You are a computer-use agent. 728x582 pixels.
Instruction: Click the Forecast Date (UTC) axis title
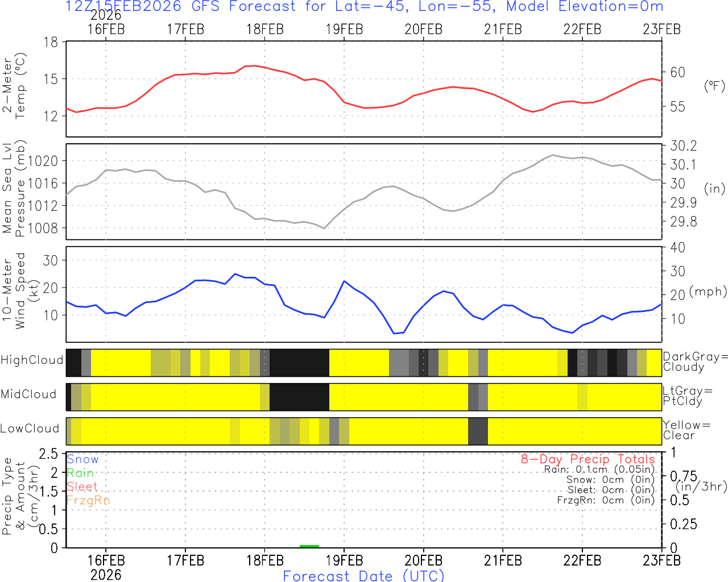tap(364, 576)
